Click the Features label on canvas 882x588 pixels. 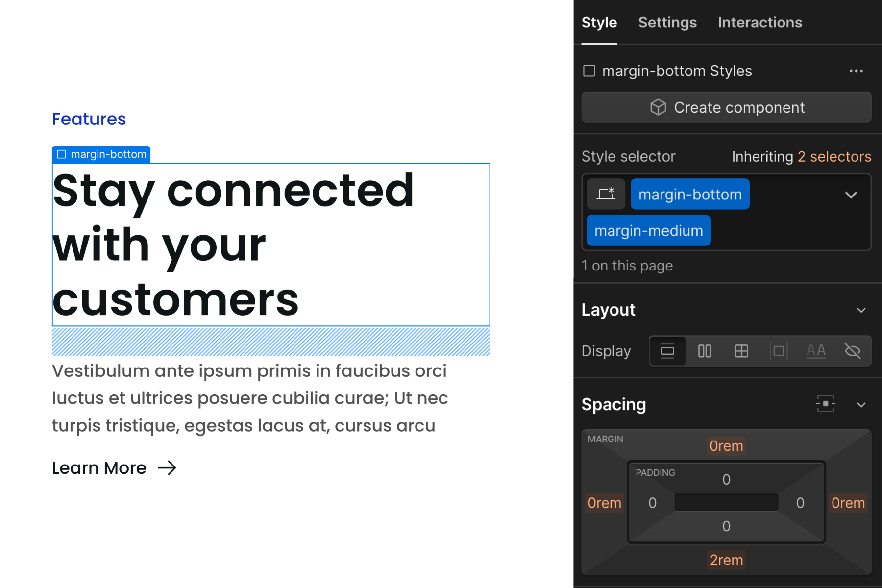(x=89, y=119)
